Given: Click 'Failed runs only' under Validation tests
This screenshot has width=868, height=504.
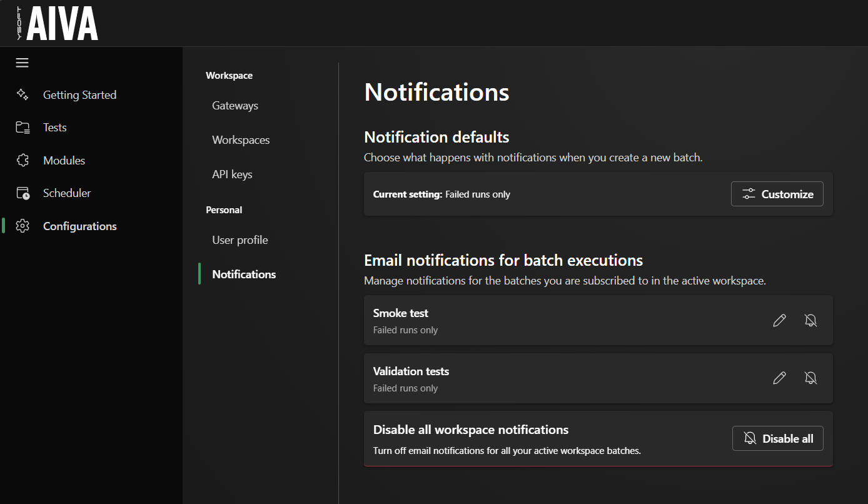Looking at the screenshot, I should point(405,388).
